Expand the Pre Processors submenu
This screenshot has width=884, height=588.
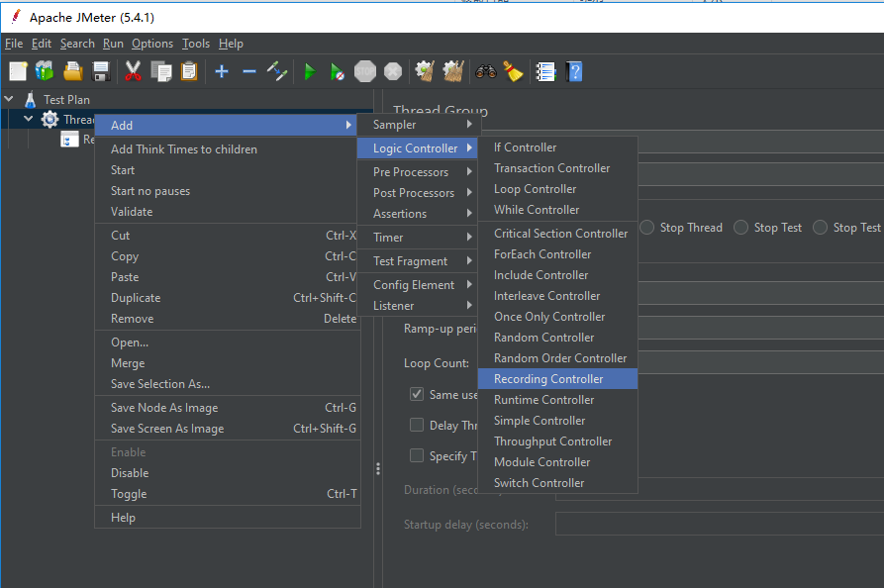coord(418,172)
